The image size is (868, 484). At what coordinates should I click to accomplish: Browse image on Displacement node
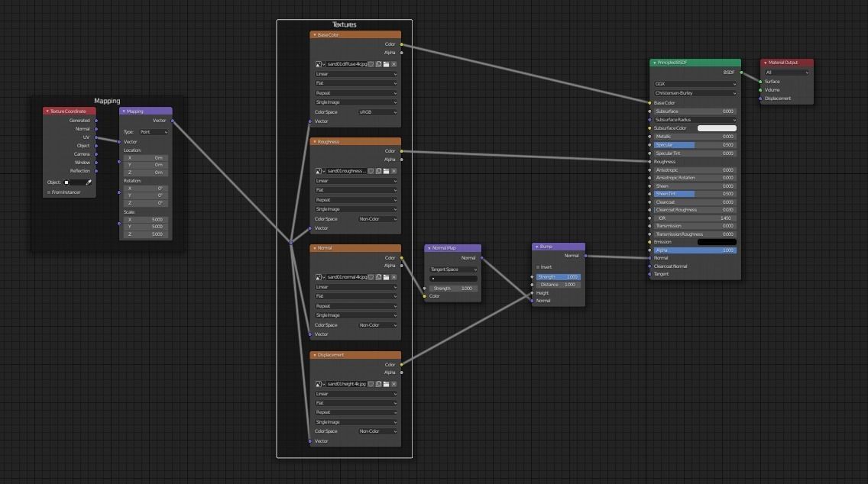[x=319, y=384]
